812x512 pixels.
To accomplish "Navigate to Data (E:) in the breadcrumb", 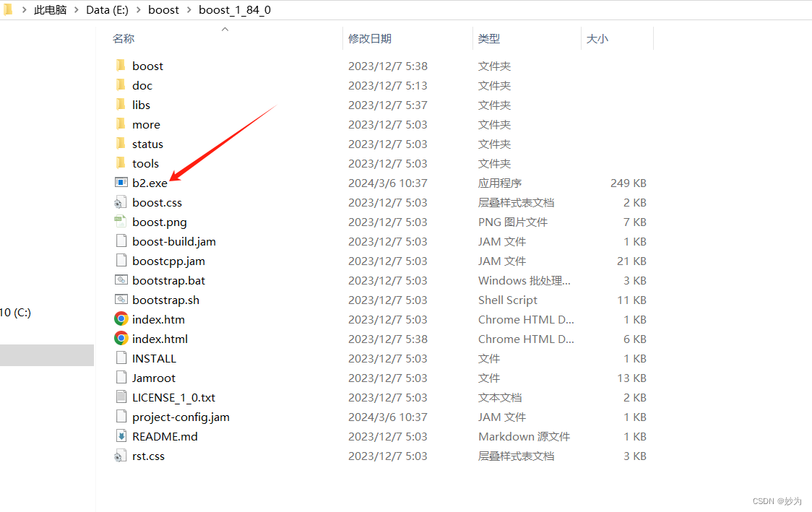I will point(107,10).
